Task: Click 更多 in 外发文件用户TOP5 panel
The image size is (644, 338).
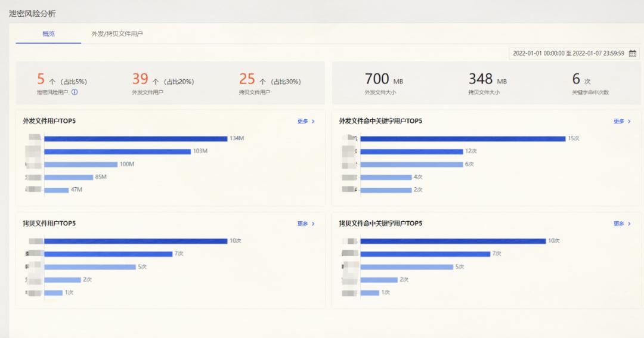Action: (x=306, y=122)
